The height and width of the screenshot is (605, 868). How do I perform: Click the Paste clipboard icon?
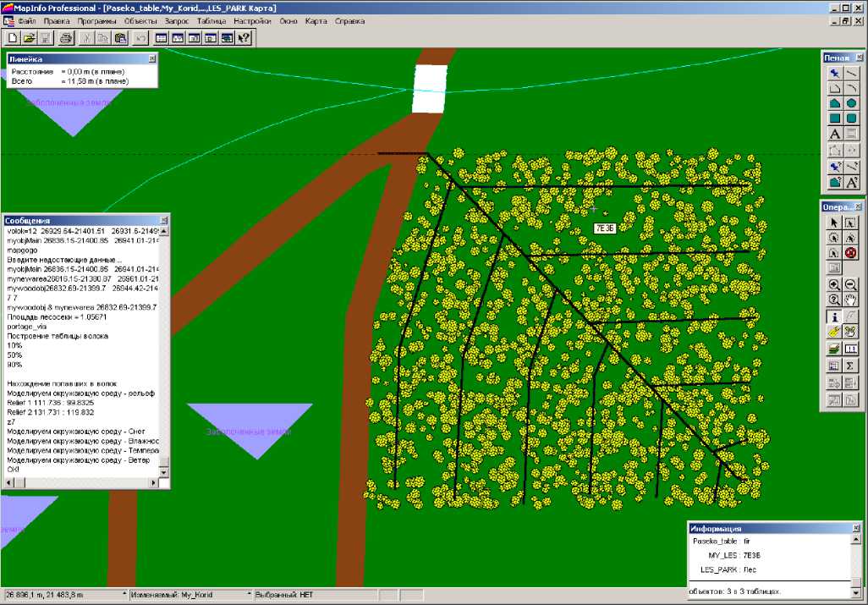(x=120, y=38)
